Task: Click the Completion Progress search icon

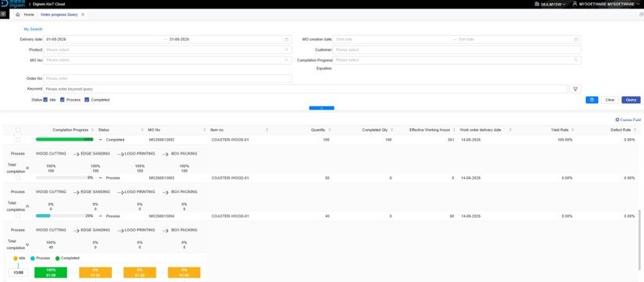Action: [576, 60]
